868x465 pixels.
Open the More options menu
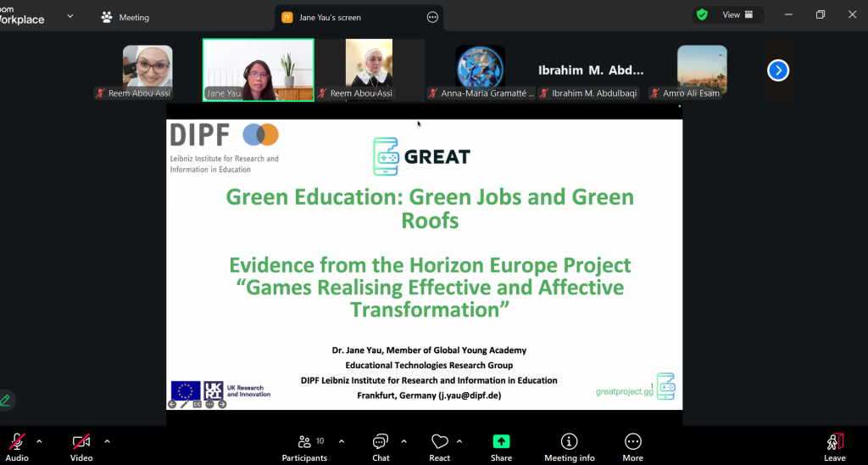coord(632,446)
